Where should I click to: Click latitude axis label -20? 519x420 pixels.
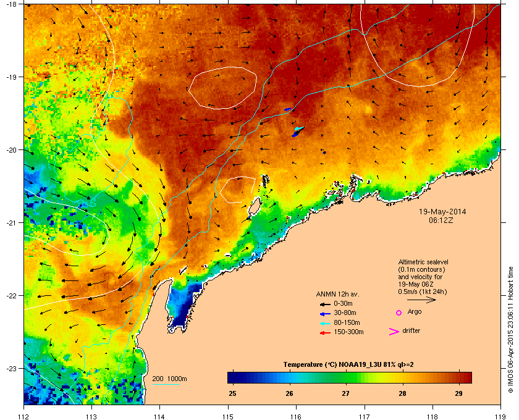(x=11, y=150)
